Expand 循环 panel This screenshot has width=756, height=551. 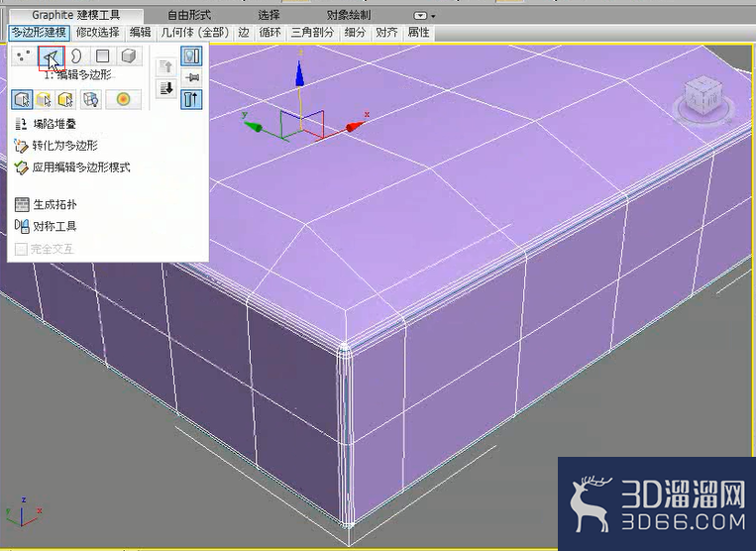click(x=270, y=33)
